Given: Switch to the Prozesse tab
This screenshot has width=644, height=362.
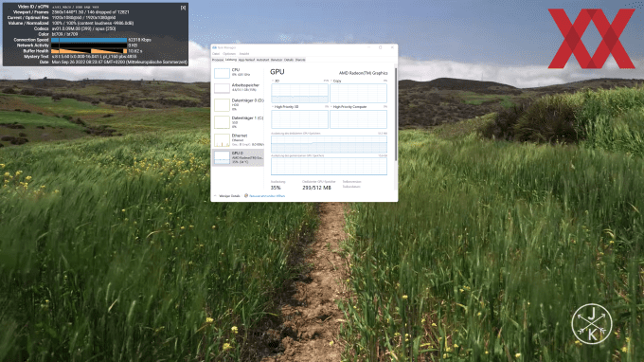Looking at the screenshot, I should [x=218, y=60].
